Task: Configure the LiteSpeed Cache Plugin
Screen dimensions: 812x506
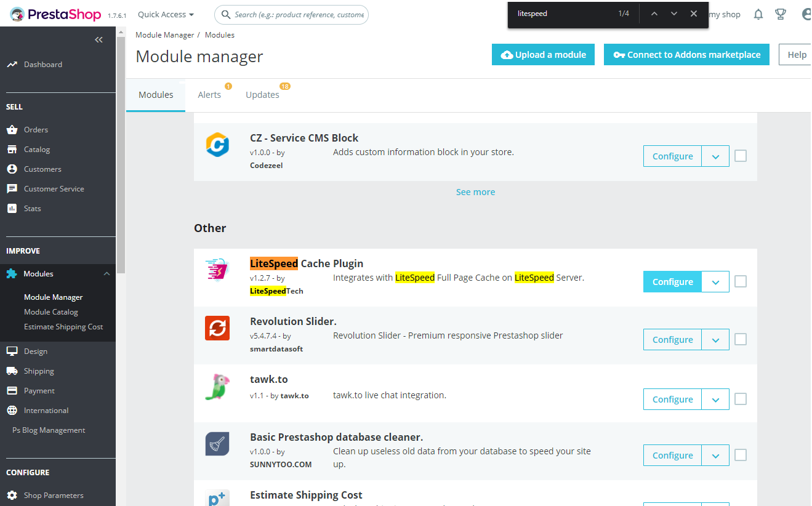Action: [x=672, y=282]
